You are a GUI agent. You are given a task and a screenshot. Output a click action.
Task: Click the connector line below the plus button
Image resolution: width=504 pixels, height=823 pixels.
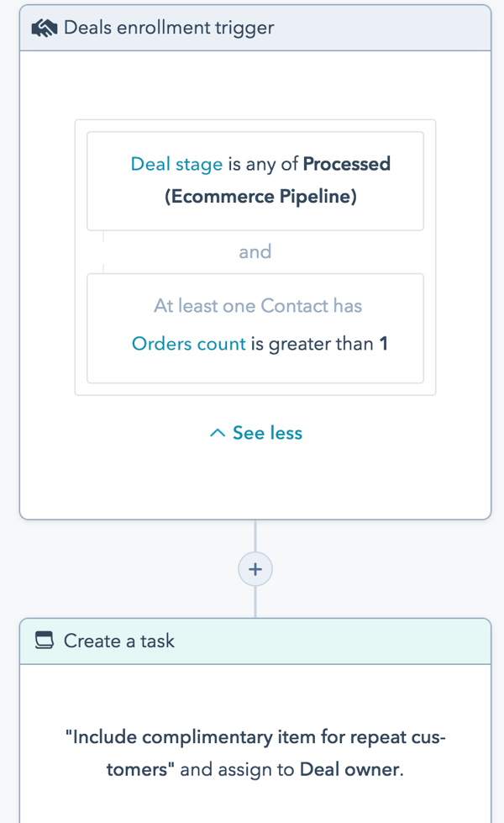(255, 602)
